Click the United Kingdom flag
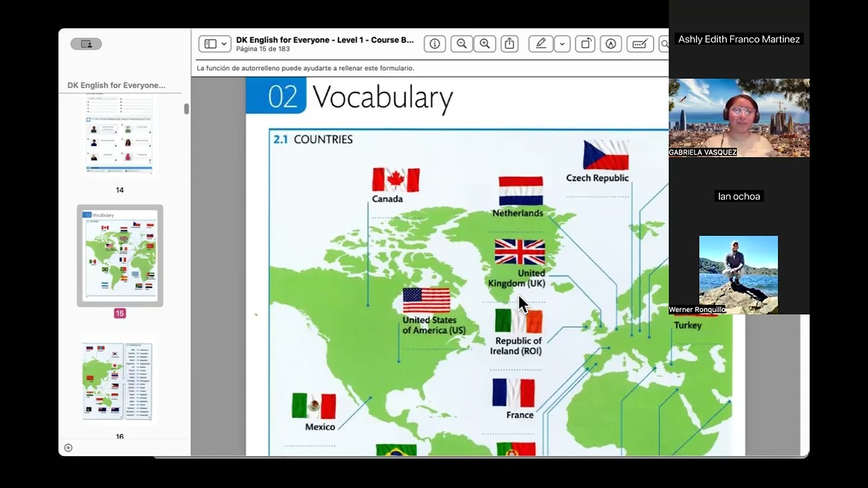The image size is (868, 488). click(519, 251)
